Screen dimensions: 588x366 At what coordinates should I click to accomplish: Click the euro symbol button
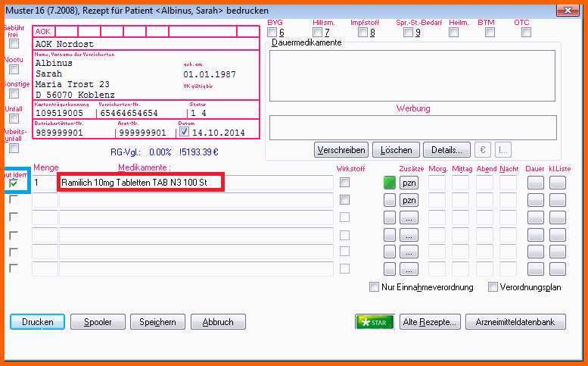click(x=483, y=150)
